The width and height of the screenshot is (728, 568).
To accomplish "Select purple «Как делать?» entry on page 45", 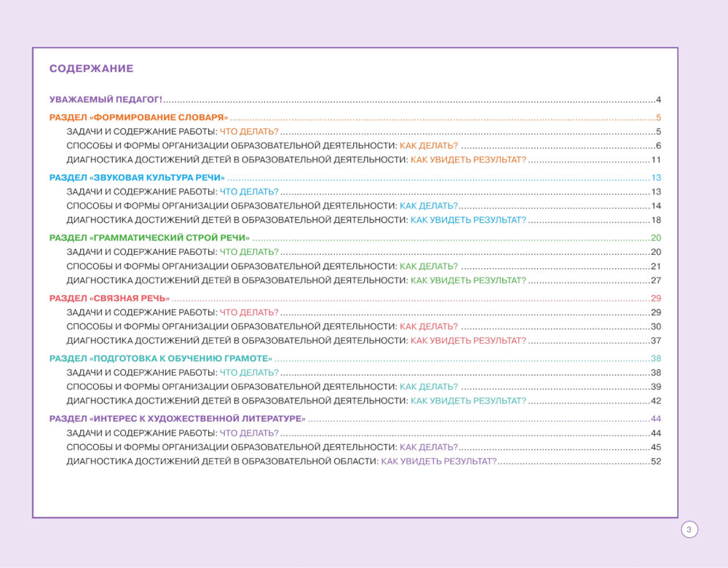I will tap(429, 447).
